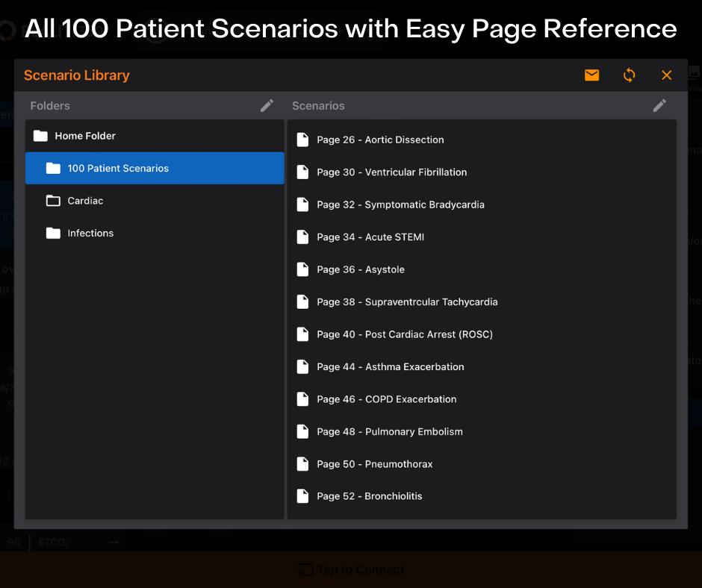The image size is (702, 588).
Task: Select the Ventricular Fibrillation scenario
Action: [391, 172]
